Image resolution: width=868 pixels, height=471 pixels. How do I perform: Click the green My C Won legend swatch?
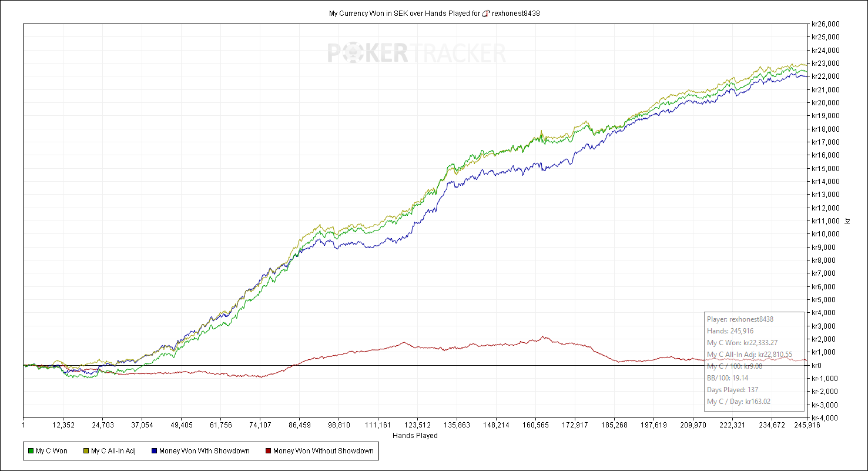click(x=31, y=451)
